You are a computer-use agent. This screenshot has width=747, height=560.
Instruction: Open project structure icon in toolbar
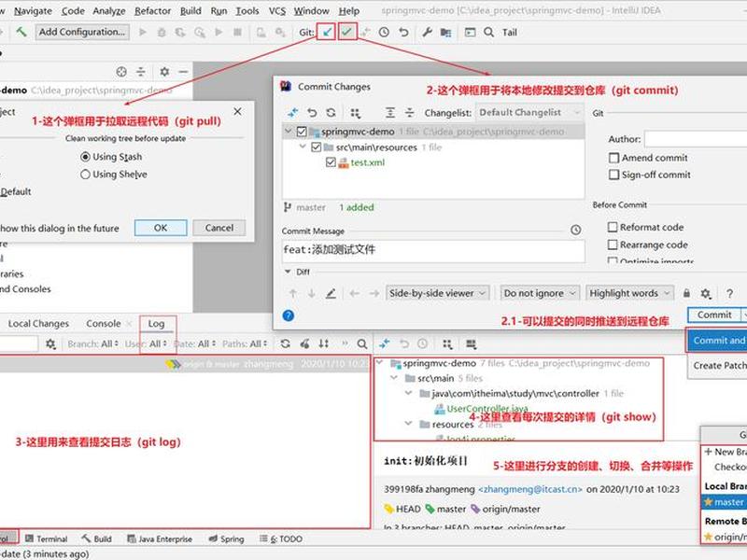point(446,32)
